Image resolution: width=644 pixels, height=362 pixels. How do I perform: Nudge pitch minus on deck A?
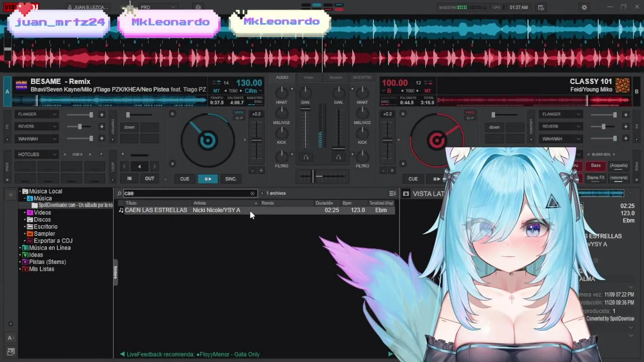252,170
